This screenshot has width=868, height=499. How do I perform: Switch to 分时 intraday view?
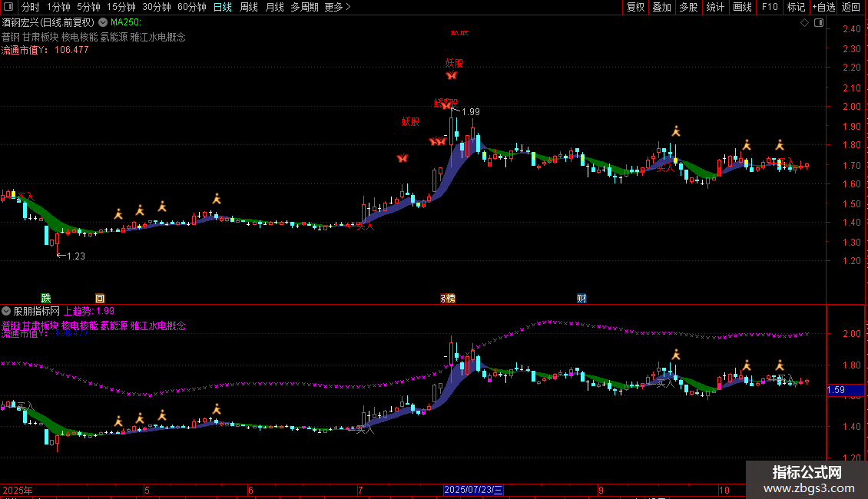(31, 7)
